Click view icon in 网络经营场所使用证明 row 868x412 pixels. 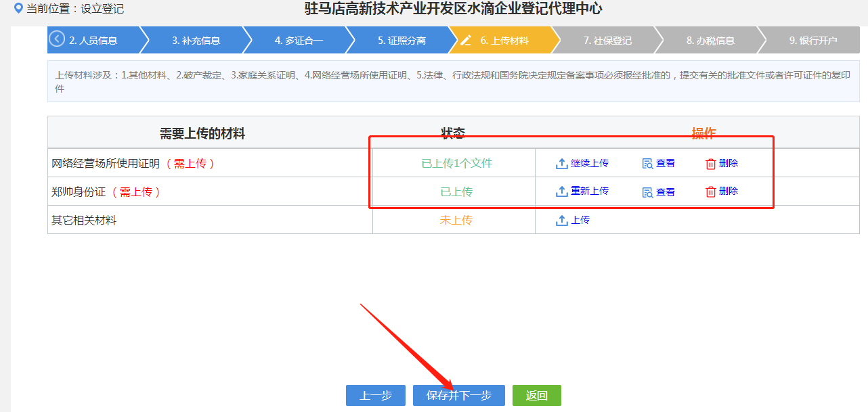pos(647,164)
